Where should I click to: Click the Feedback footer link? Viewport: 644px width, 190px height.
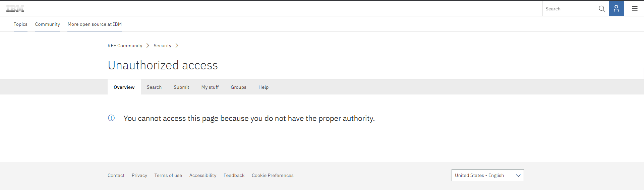coord(234,175)
